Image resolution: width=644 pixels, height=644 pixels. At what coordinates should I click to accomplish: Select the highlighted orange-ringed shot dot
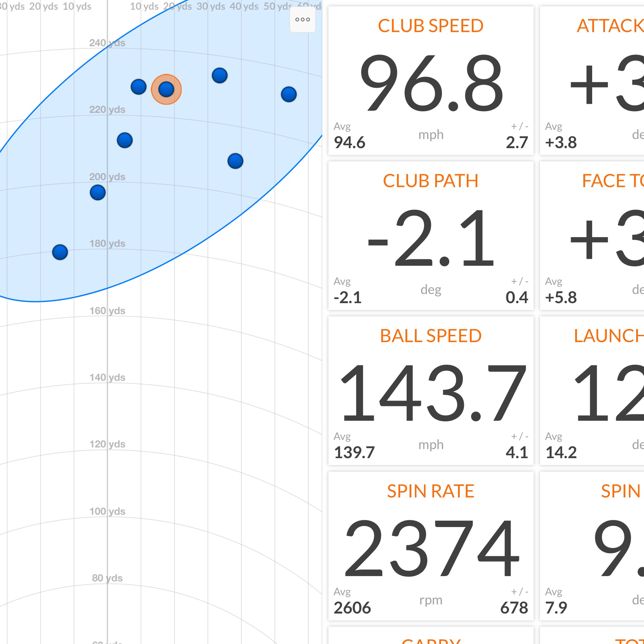[x=166, y=89]
